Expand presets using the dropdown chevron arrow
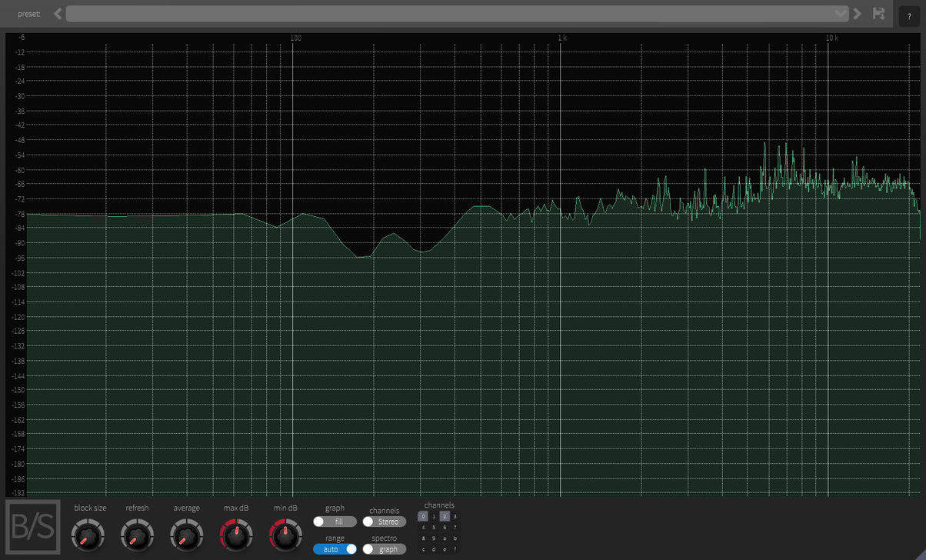This screenshot has width=926, height=560. pos(841,14)
